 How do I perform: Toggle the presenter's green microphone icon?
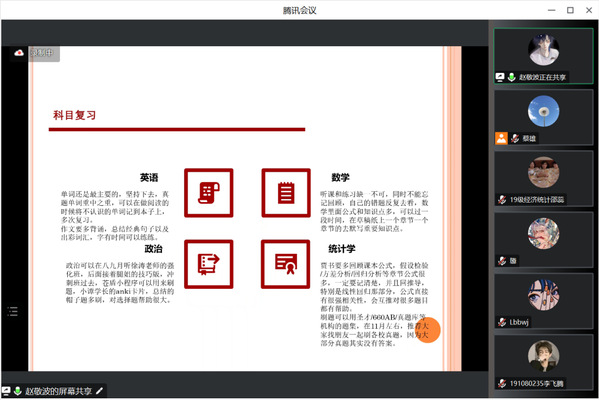coord(512,77)
